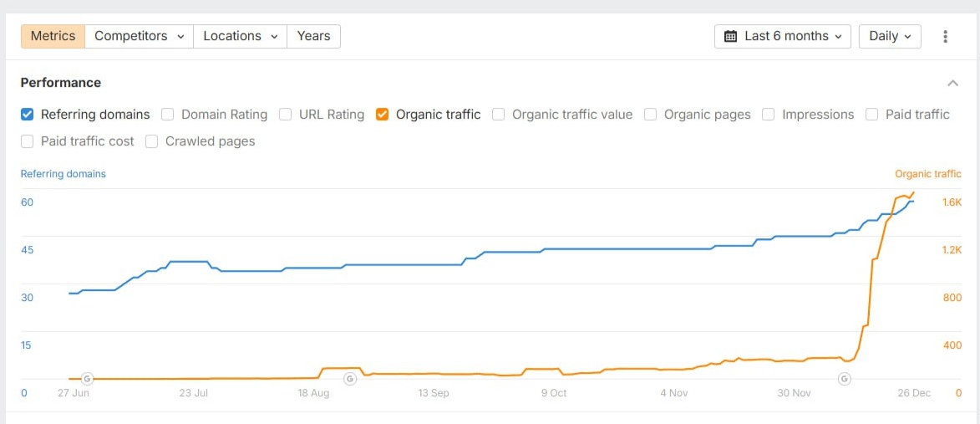Screen dimensions: 980x424
Task: Uncheck the Referring domains checkbox
Action: (x=28, y=115)
